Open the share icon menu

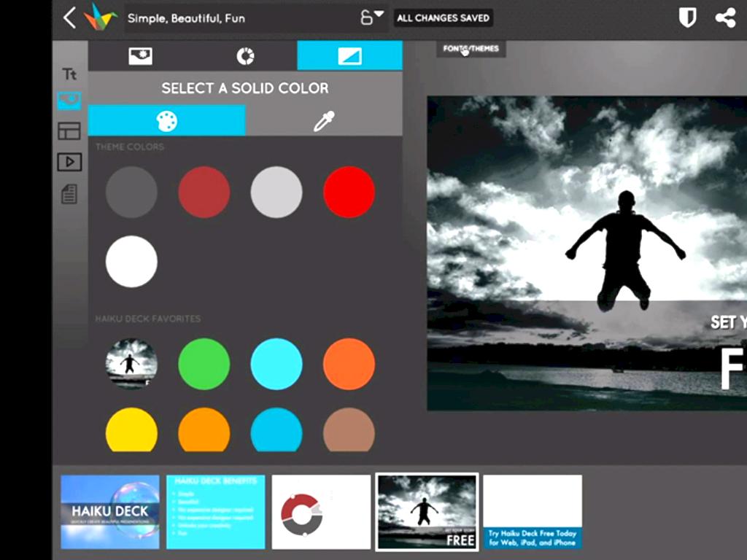point(725,18)
